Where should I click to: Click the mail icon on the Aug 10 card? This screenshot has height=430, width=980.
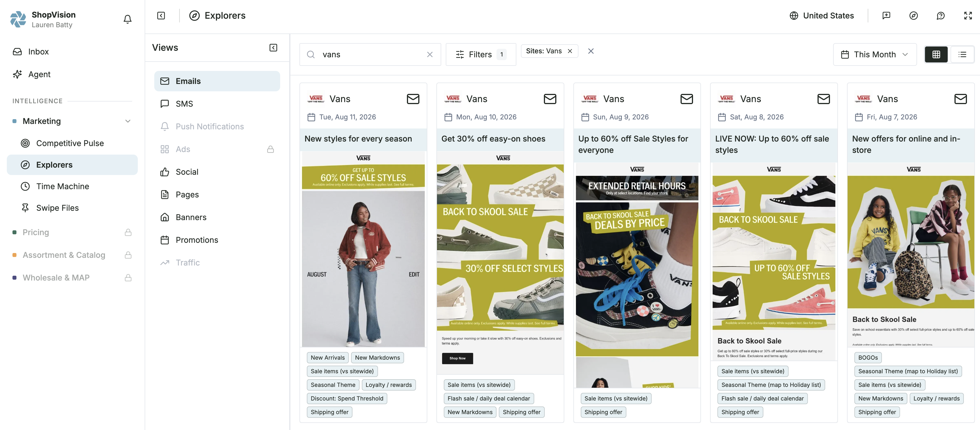pyautogui.click(x=550, y=99)
